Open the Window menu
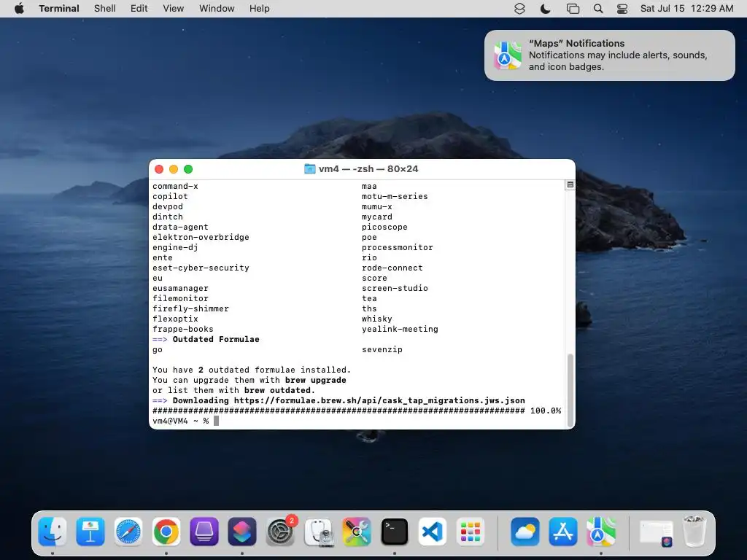 pos(217,9)
